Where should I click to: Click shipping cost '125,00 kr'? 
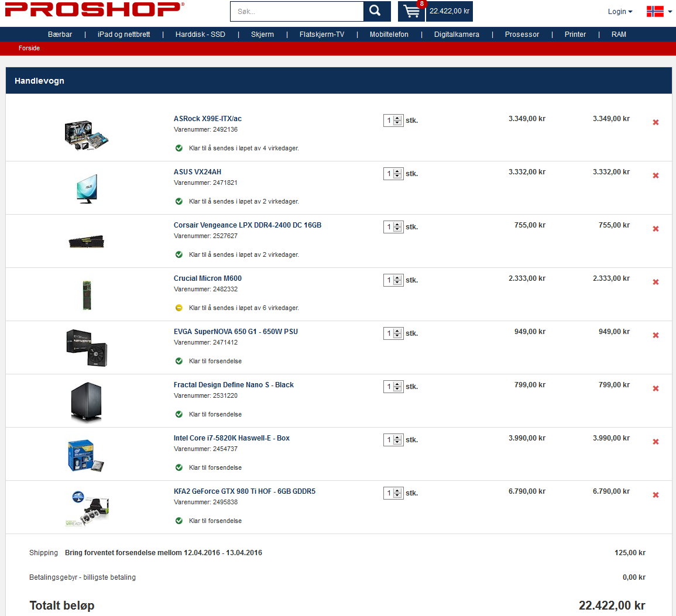pyautogui.click(x=630, y=553)
